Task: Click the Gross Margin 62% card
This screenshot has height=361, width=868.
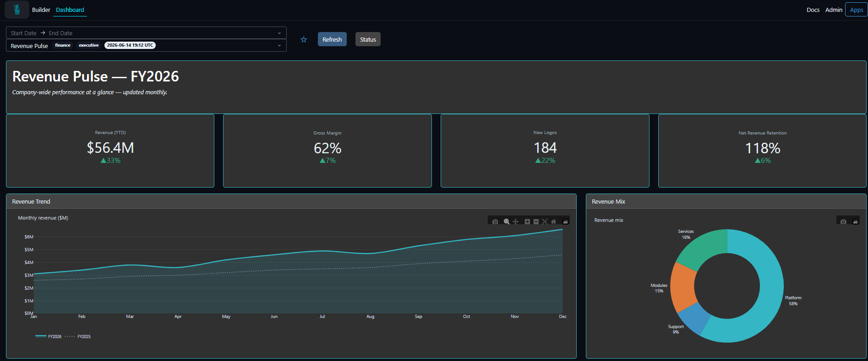Action: tap(328, 151)
